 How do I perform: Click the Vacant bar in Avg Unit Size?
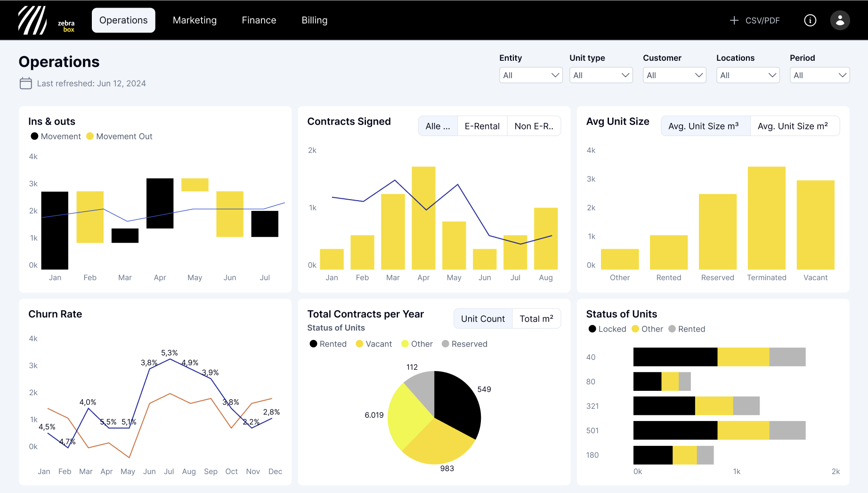[x=816, y=225]
